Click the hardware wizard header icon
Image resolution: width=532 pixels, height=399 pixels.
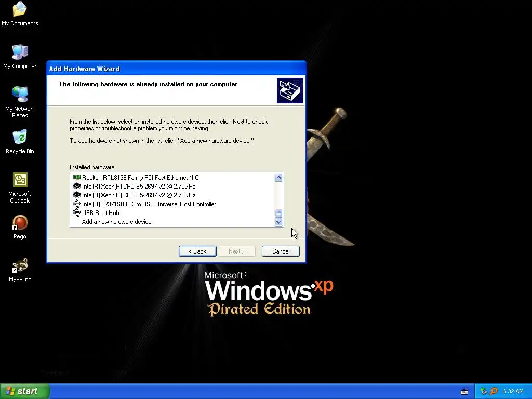click(x=290, y=90)
